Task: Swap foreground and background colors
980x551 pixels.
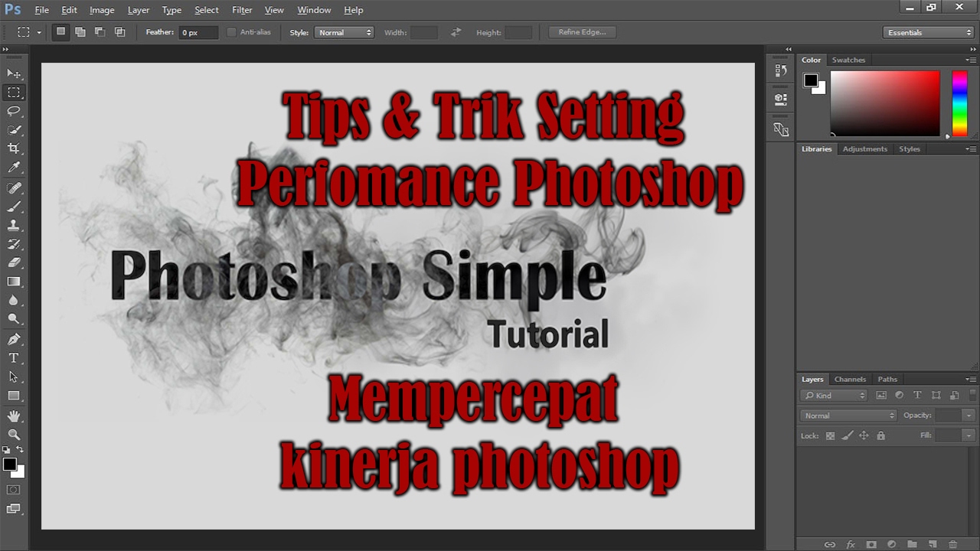Action: (21, 449)
